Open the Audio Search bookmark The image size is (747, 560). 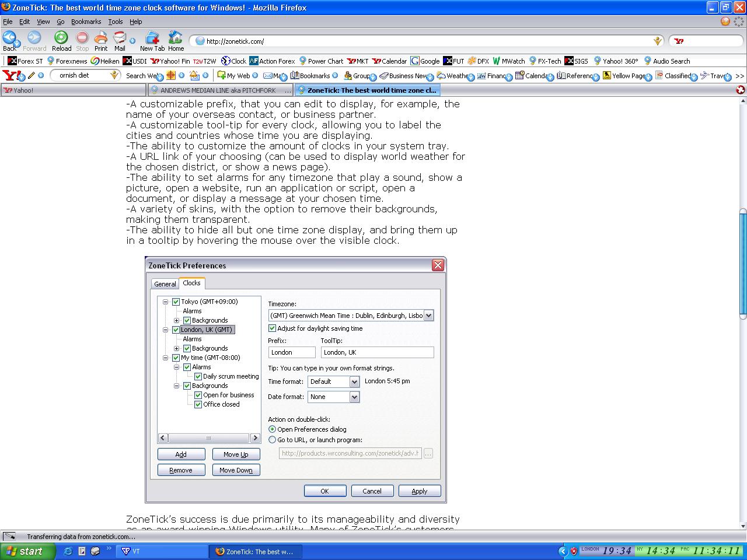pyautogui.click(x=666, y=61)
